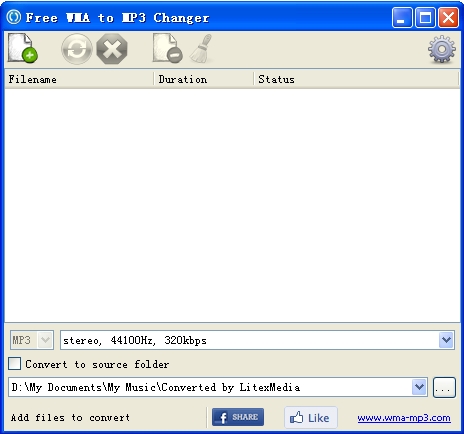Click the Facebook SHARE button
The height and width of the screenshot is (434, 464).
(x=238, y=417)
